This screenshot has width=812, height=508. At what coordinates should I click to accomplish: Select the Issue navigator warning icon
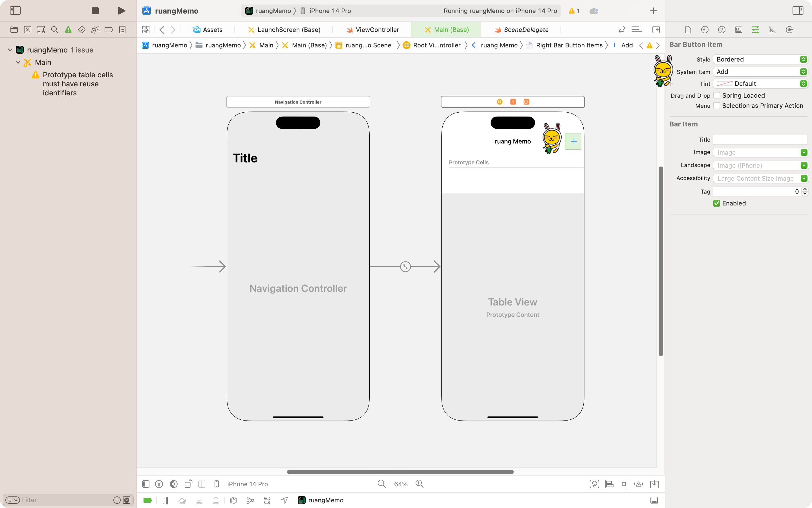click(x=68, y=30)
